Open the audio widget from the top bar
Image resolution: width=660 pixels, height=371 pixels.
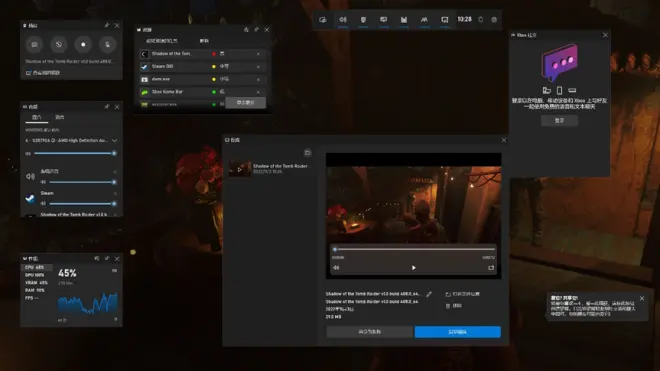pos(343,19)
